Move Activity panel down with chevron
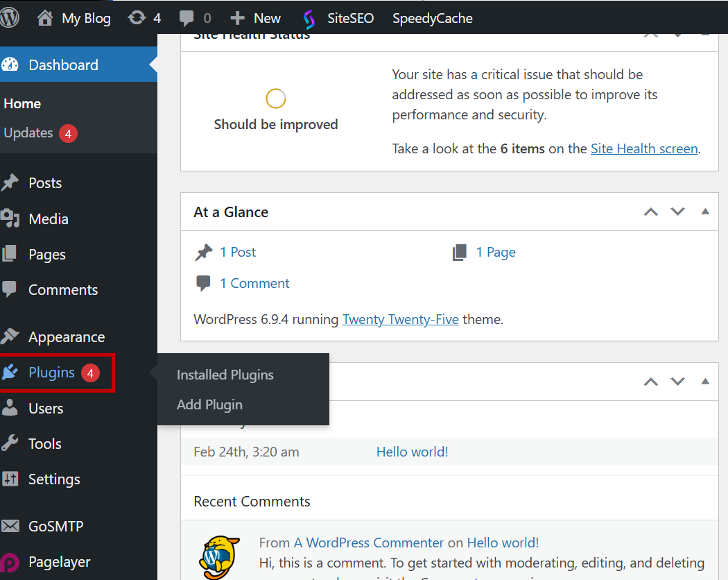728x580 pixels. (677, 381)
